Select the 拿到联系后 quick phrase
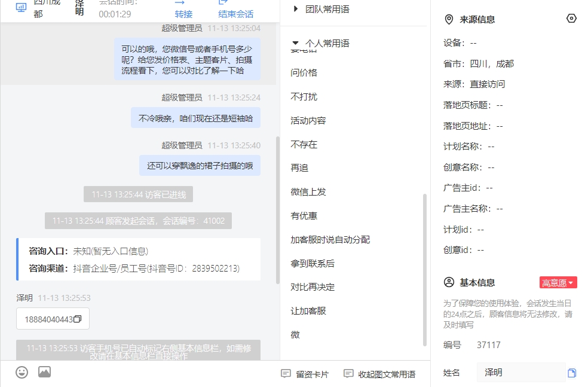588x387 pixels. click(x=313, y=264)
